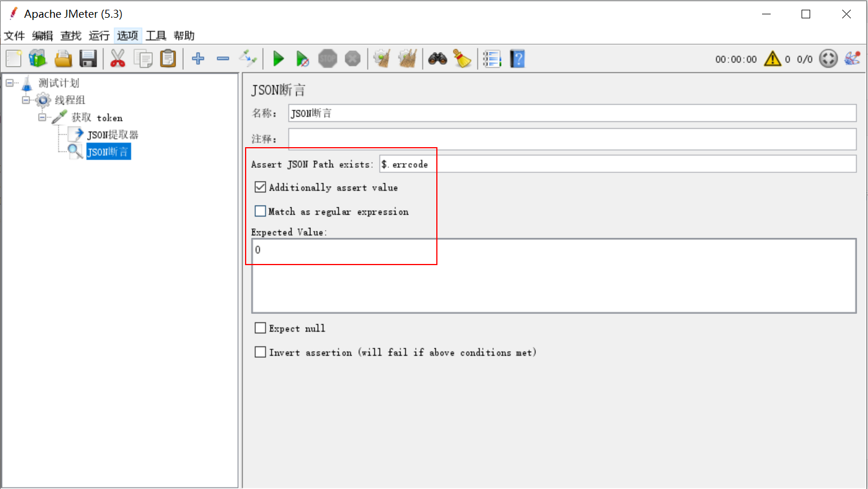Open the 查找 menu
The image size is (868, 489).
[71, 36]
